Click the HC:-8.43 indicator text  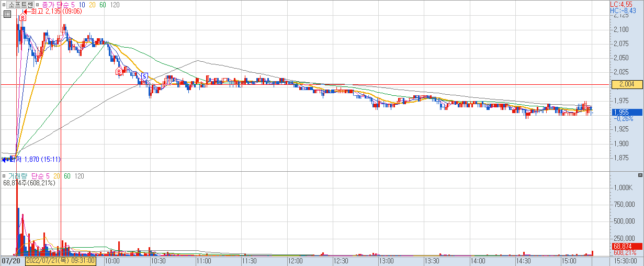tap(624, 10)
